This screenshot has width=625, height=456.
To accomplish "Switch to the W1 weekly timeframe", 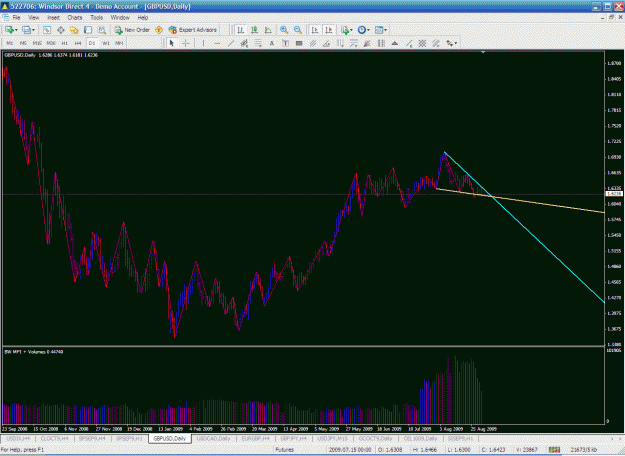I will click(x=106, y=43).
